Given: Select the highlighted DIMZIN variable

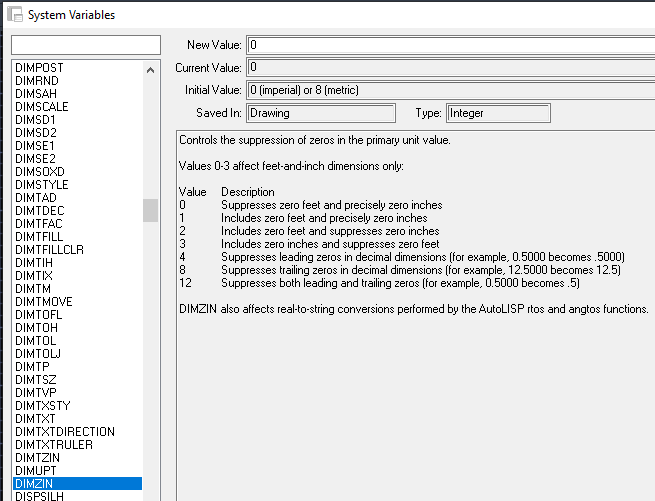Looking at the screenshot, I should pyautogui.click(x=77, y=483).
